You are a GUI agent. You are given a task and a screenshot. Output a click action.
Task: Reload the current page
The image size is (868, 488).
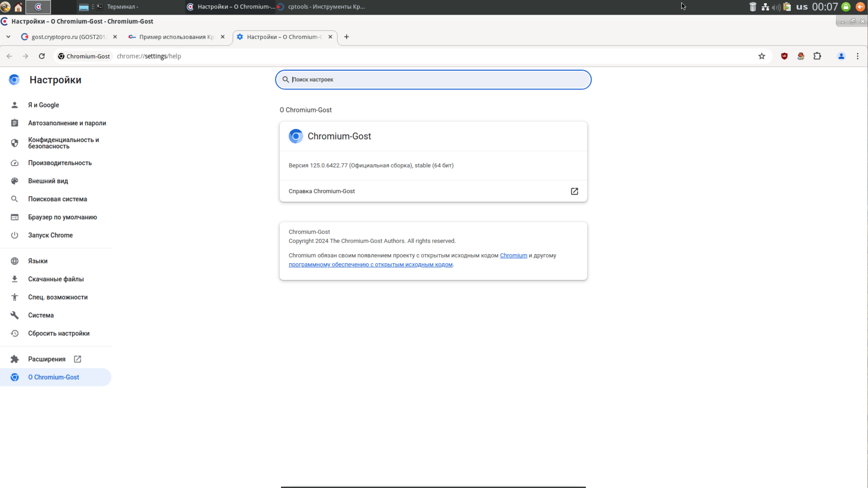[42, 56]
